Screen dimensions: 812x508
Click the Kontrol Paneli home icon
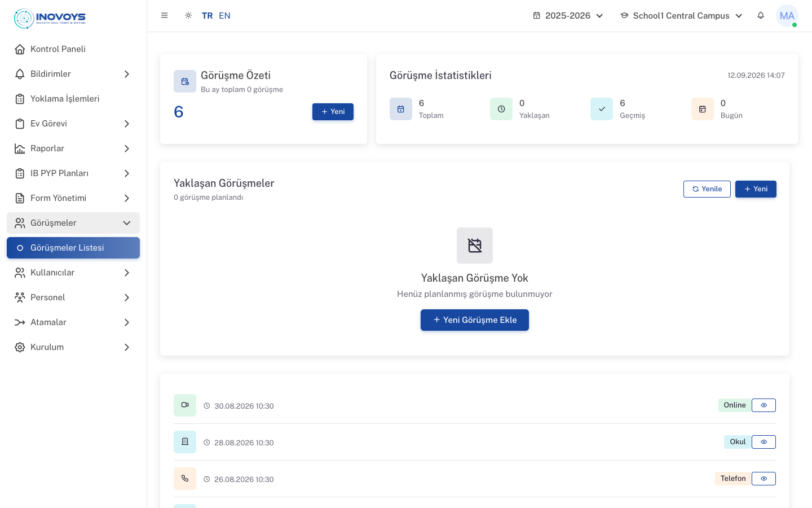[20, 49]
